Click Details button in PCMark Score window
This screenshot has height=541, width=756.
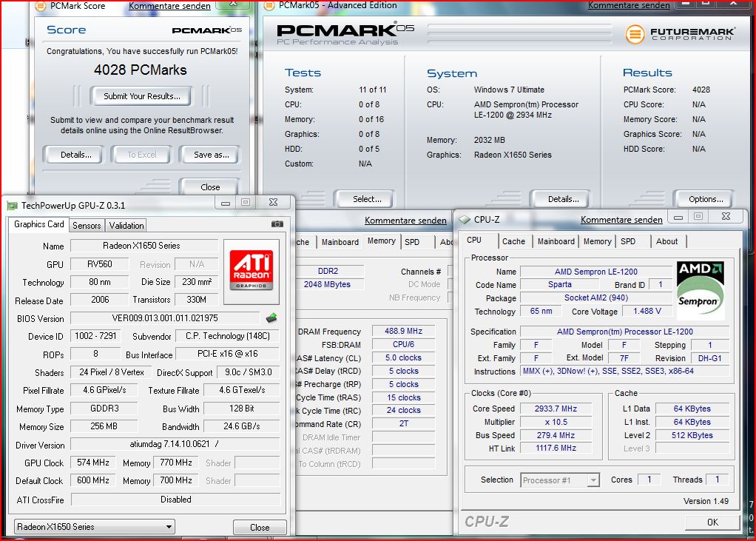[75, 155]
